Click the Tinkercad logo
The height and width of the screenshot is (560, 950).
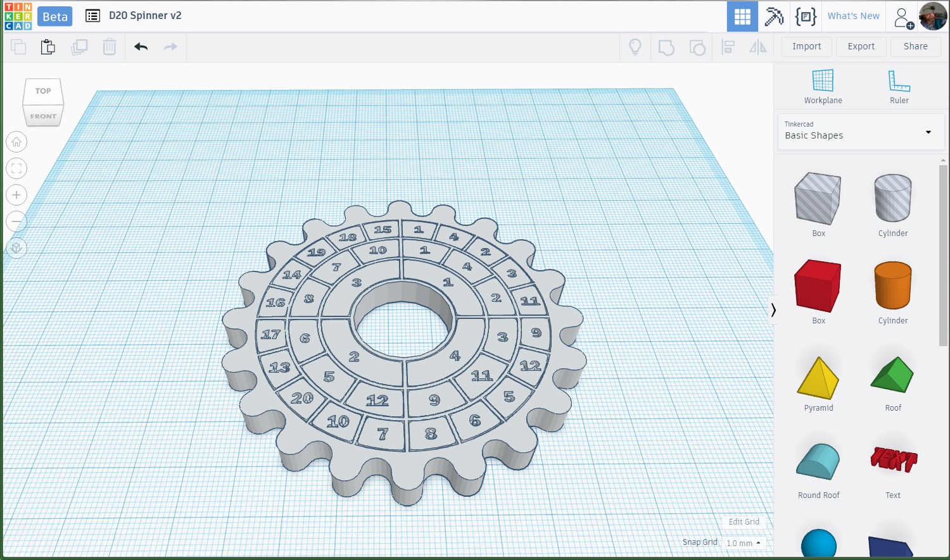[x=18, y=16]
